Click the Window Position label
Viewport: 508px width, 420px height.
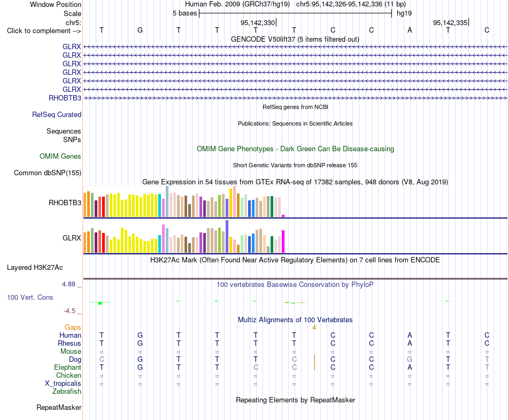click(56, 4)
